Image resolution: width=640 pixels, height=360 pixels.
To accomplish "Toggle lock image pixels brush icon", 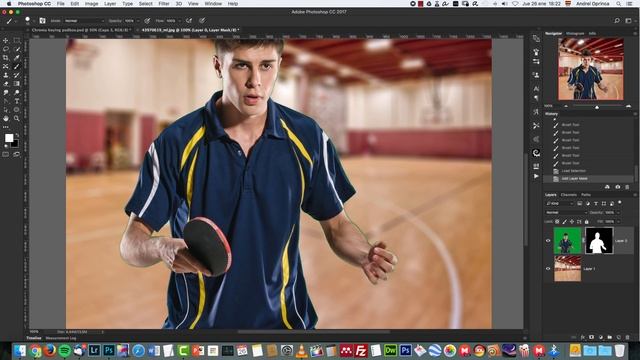I will pyautogui.click(x=564, y=222).
